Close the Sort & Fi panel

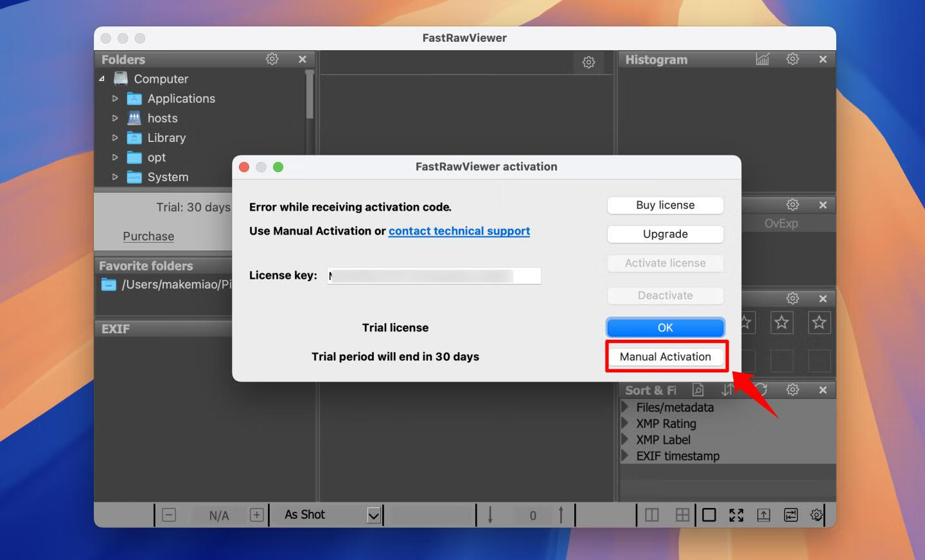click(x=823, y=390)
